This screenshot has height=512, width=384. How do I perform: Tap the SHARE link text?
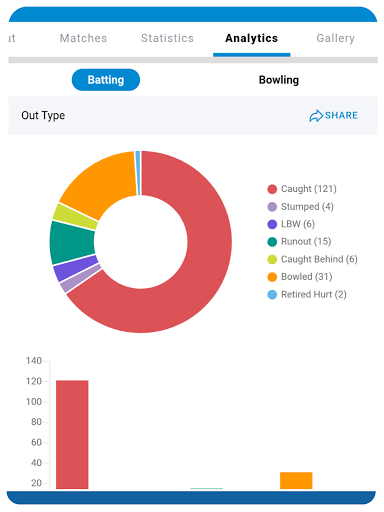point(341,115)
